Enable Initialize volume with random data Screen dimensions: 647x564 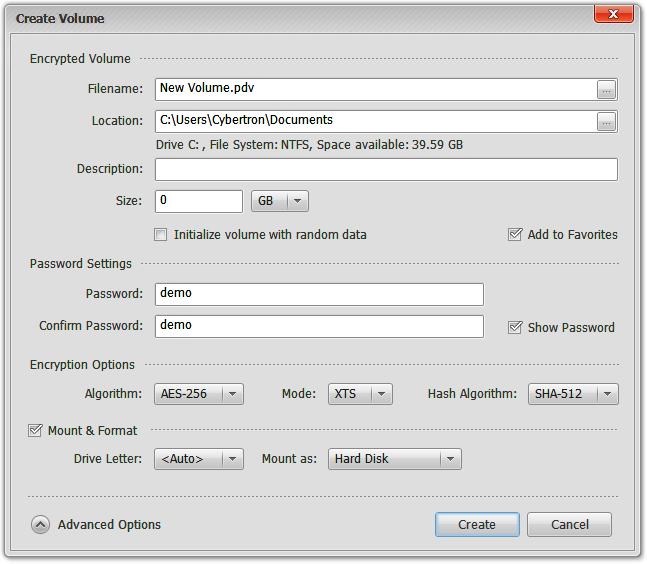(x=161, y=235)
